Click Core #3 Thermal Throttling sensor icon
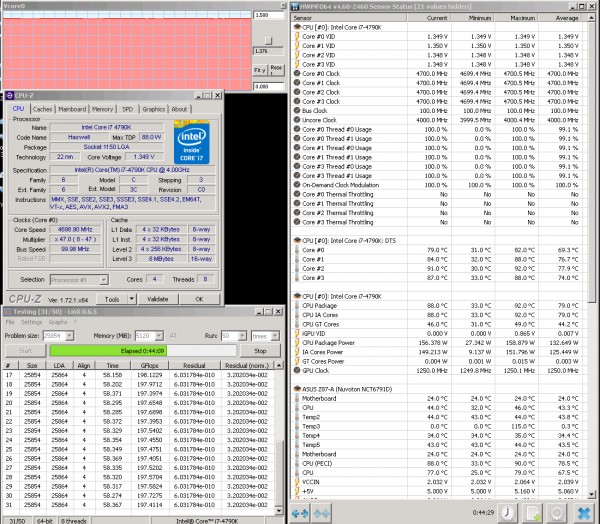 coord(297,222)
